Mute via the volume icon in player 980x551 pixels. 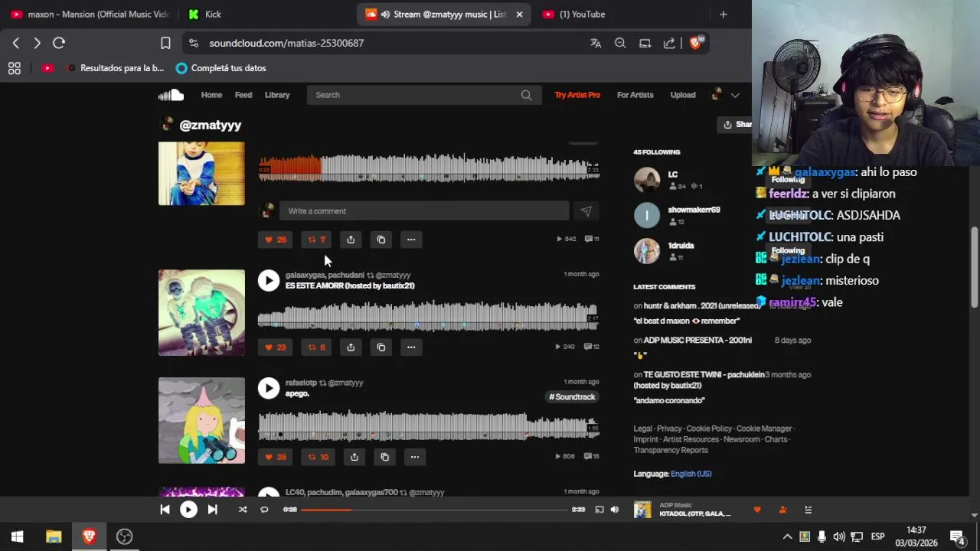[614, 510]
